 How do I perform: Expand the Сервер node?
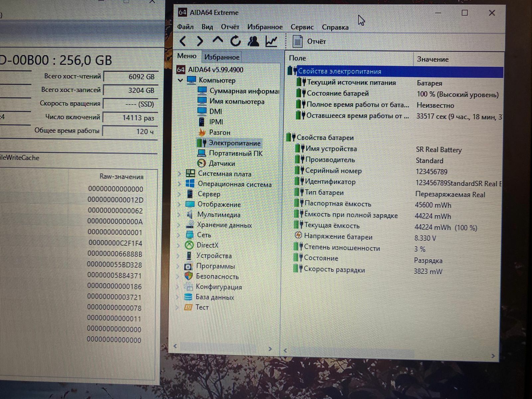tap(180, 194)
